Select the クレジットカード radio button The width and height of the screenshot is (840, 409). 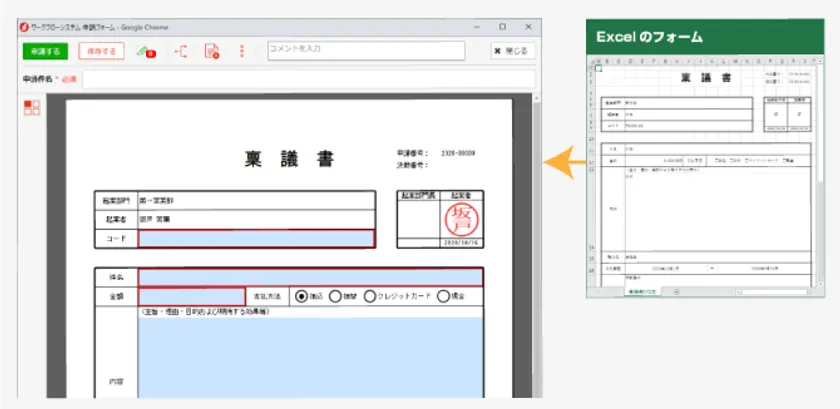[370, 296]
